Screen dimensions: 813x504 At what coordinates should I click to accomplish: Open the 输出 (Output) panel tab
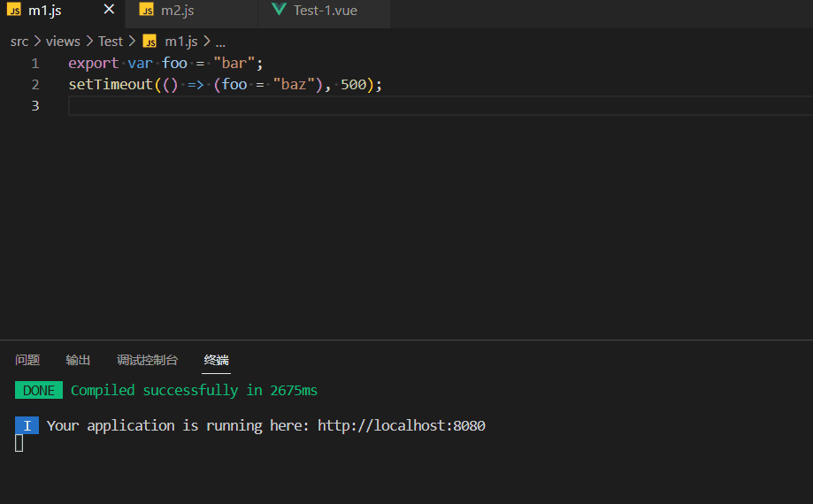(x=79, y=360)
